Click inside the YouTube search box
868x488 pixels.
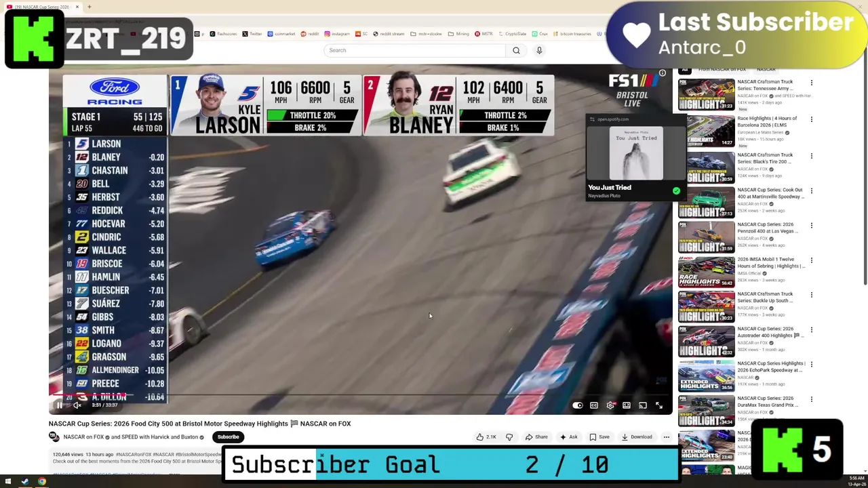(x=415, y=50)
